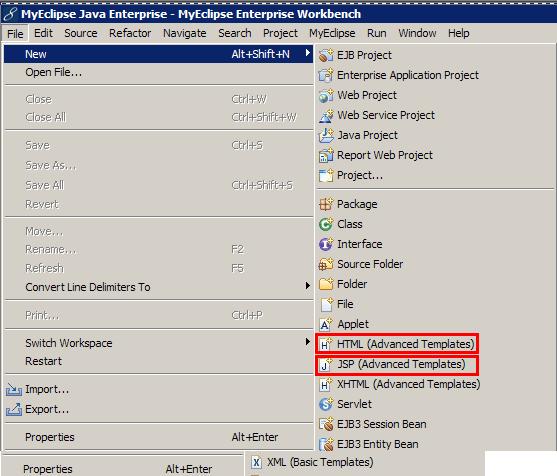Viewport: 557px width, 476px height.
Task: Click the generic Project... icon
Action: tap(326, 175)
